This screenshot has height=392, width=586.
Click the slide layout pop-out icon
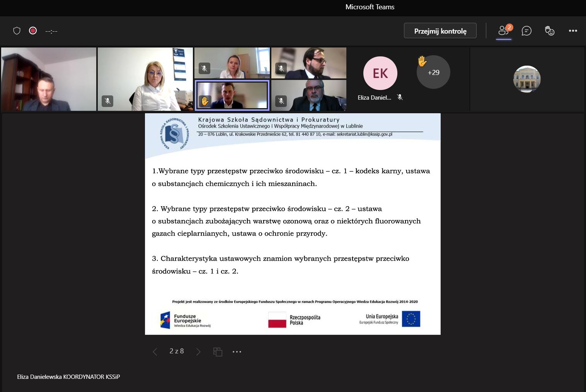tap(218, 351)
